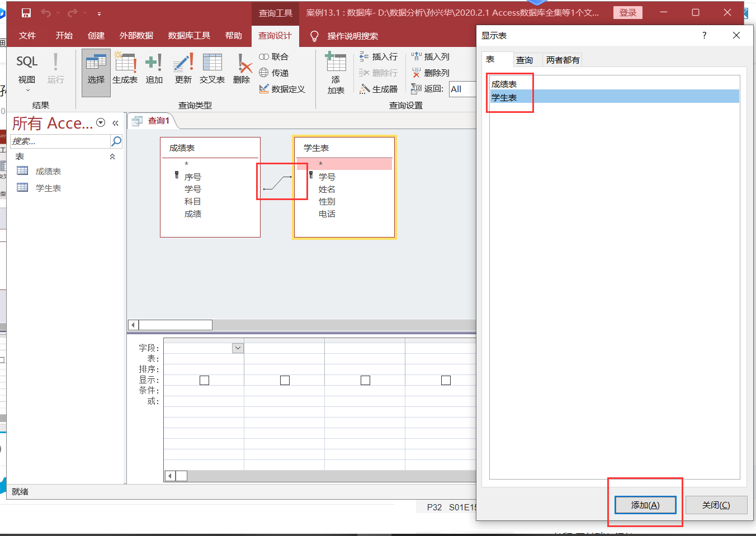The height and width of the screenshot is (536, 756).
Task: Choose the 生成表 make-table query
Action: click(x=125, y=68)
